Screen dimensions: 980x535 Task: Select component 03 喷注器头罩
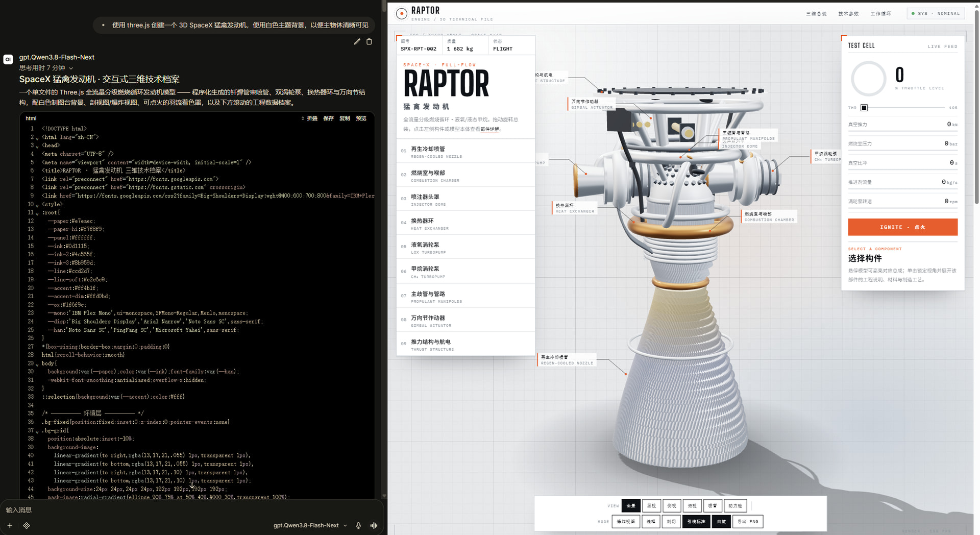pos(465,200)
